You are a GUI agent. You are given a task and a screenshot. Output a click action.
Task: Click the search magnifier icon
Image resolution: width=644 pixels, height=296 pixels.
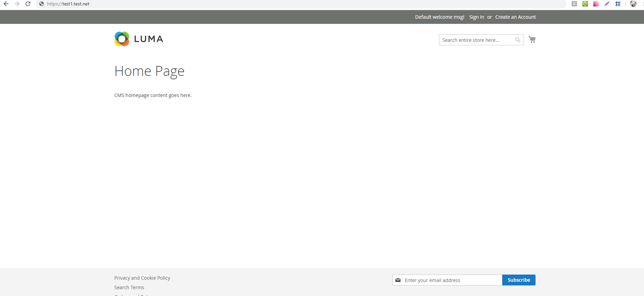pos(518,40)
